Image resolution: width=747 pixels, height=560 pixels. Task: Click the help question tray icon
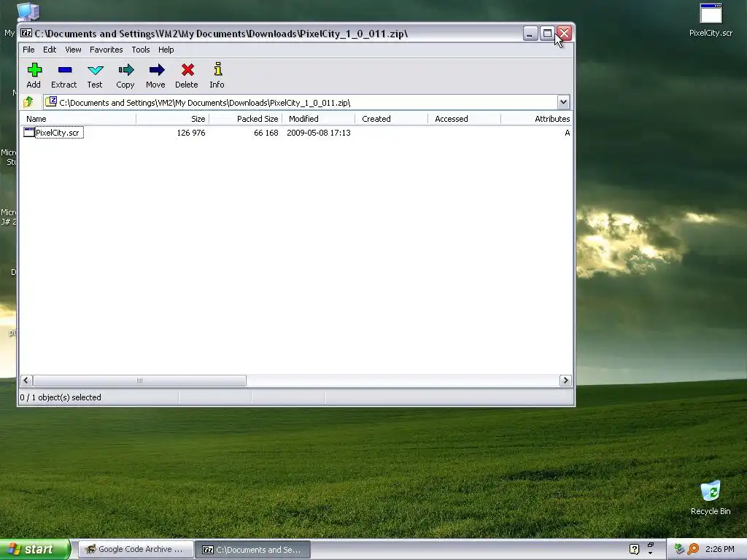coord(634,549)
